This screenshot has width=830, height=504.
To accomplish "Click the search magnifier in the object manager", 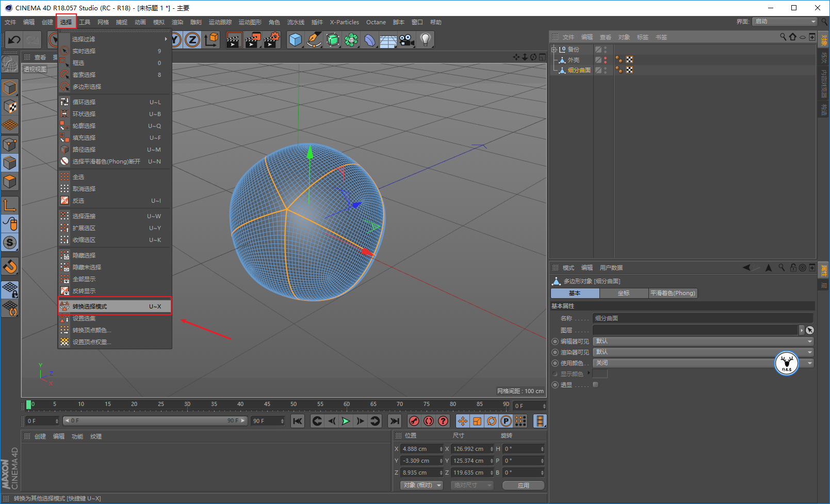I will (x=783, y=37).
